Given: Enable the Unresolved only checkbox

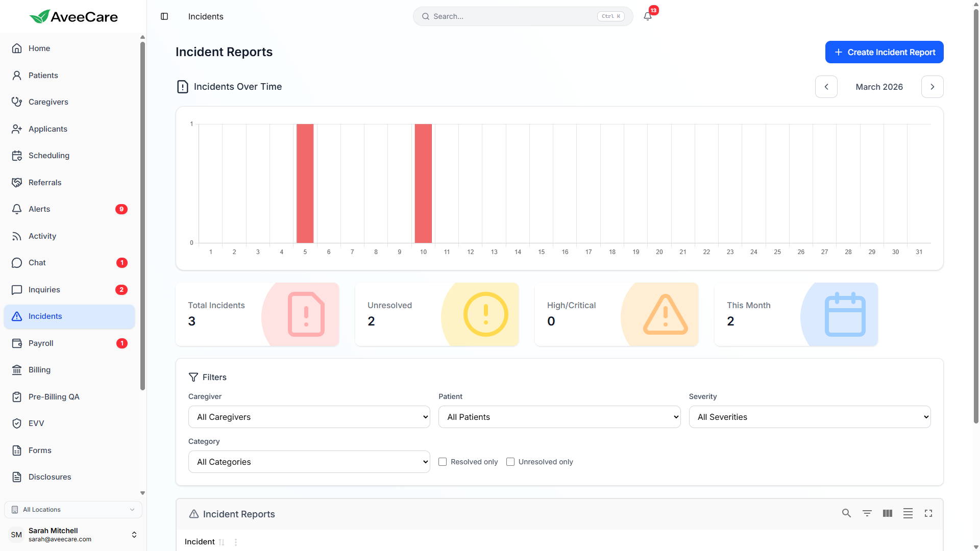Looking at the screenshot, I should coord(510,462).
